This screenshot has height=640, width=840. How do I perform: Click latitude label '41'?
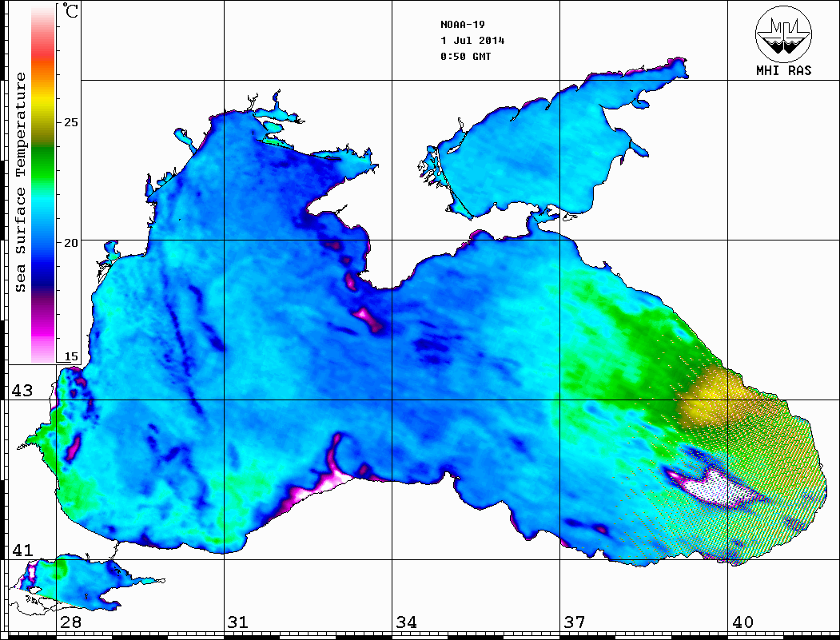pyautogui.click(x=22, y=550)
